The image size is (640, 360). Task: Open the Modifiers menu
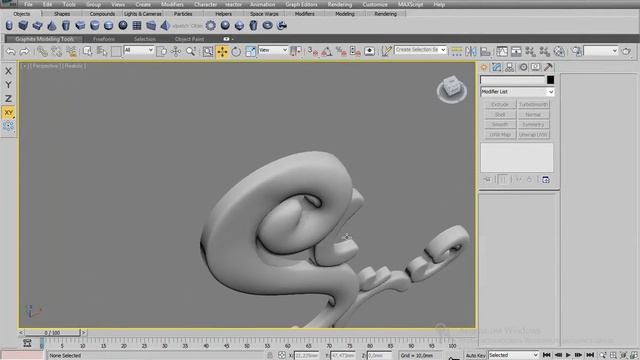[172, 4]
